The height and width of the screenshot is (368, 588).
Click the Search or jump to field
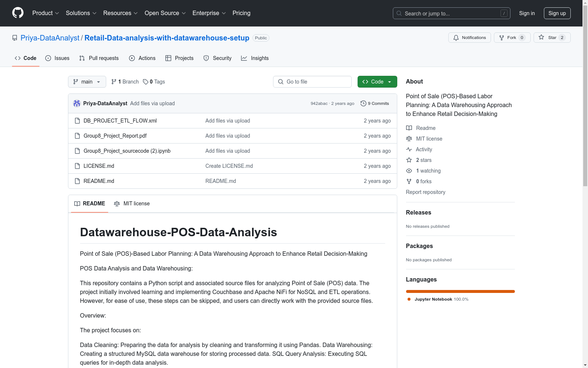452,13
